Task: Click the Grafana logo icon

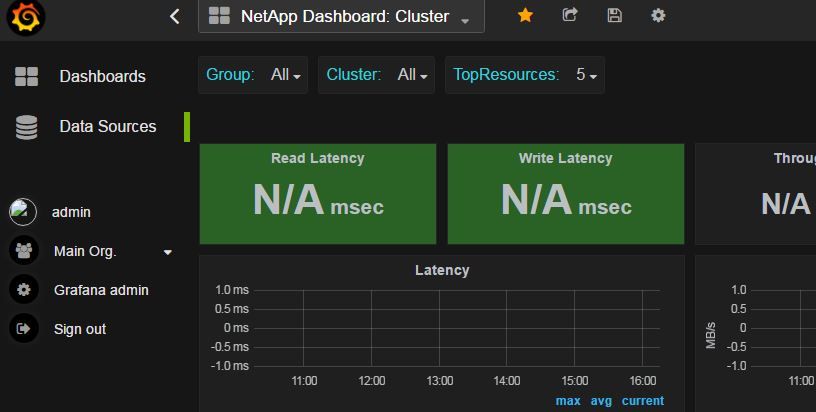Action: tap(25, 17)
